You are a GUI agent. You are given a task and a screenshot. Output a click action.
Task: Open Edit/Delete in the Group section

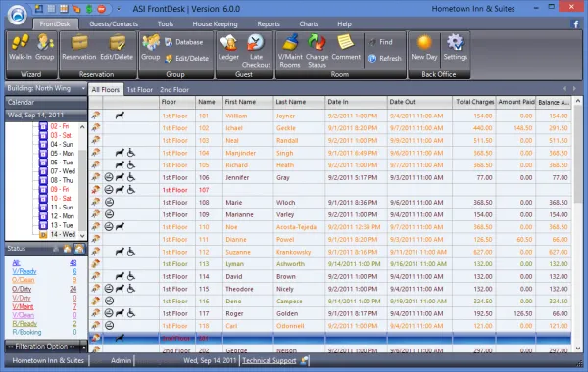187,59
